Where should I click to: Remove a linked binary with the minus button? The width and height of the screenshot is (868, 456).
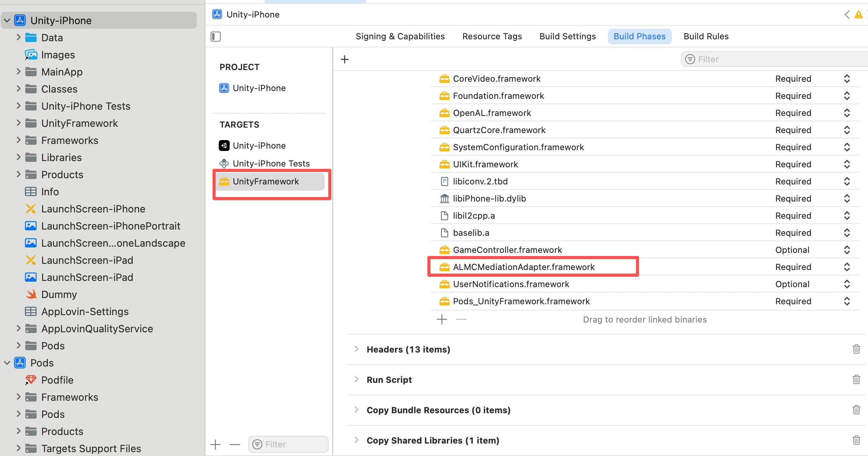[x=461, y=319]
